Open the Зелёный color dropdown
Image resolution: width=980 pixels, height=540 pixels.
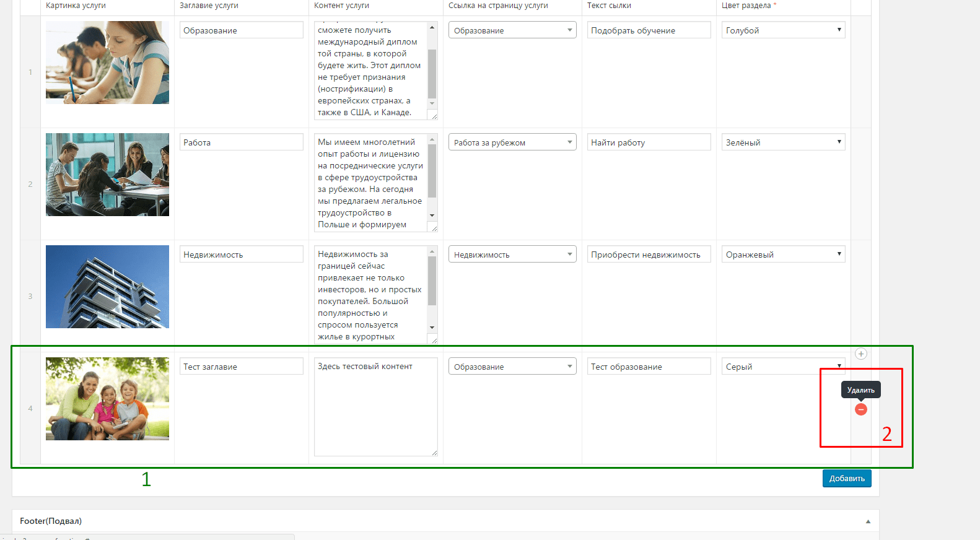[783, 142]
